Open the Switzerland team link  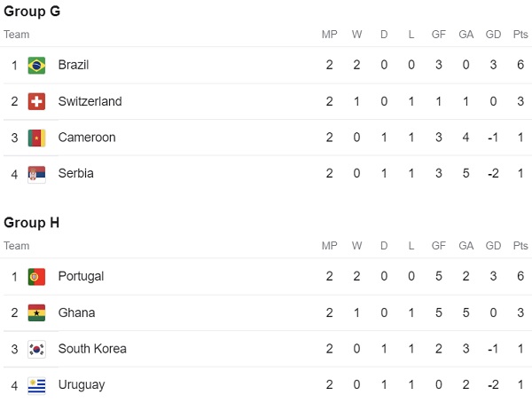click(90, 101)
